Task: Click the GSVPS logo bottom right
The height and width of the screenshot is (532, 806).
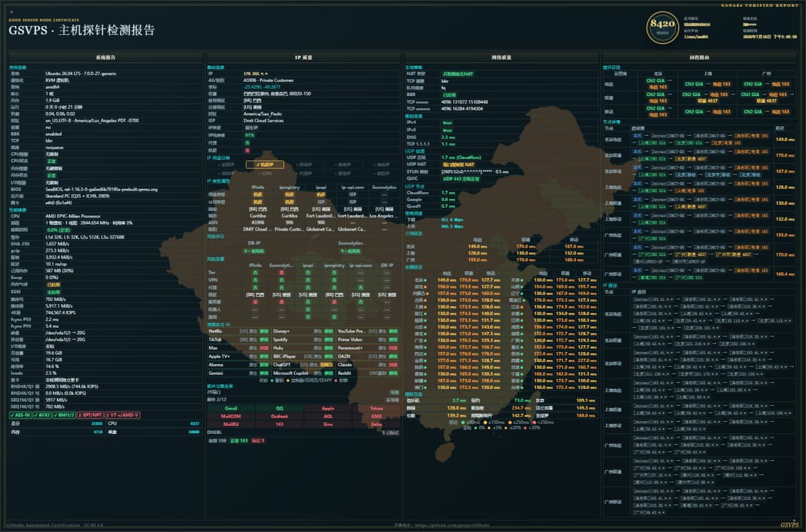Action: tap(789, 525)
